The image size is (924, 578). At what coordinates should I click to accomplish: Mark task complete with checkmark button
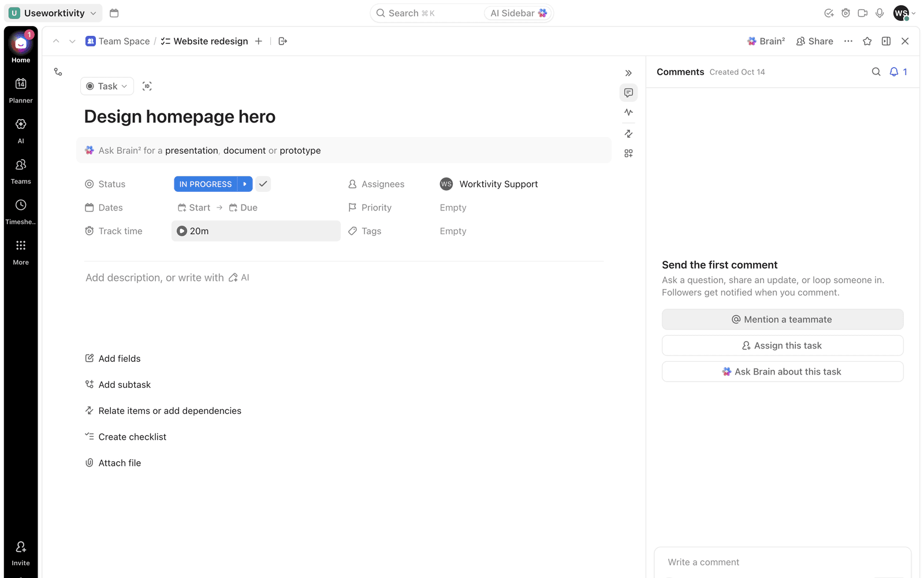[263, 184]
